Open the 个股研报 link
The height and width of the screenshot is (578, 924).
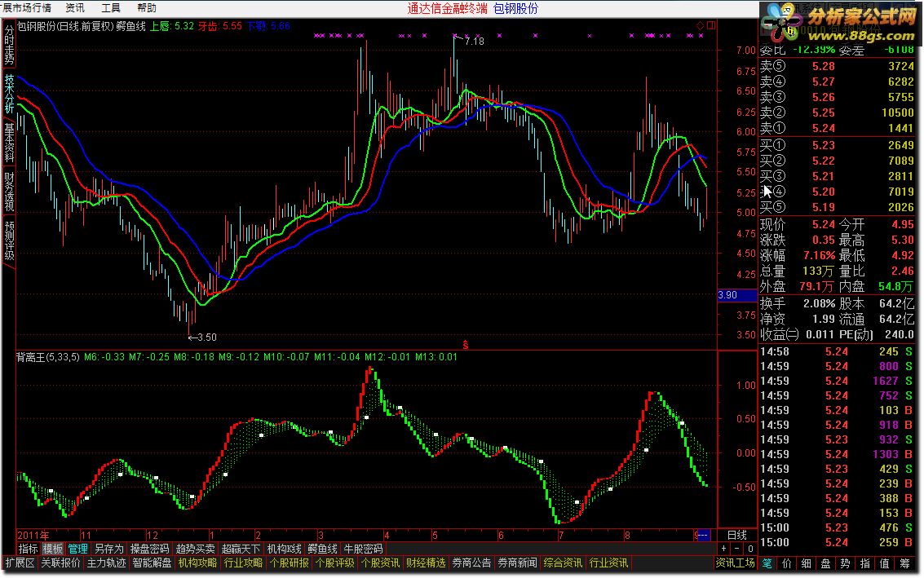[289, 563]
